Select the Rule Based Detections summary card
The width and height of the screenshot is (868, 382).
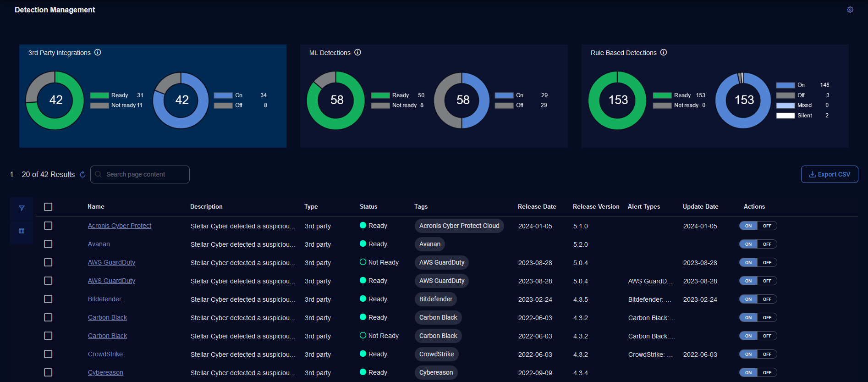[714, 96]
